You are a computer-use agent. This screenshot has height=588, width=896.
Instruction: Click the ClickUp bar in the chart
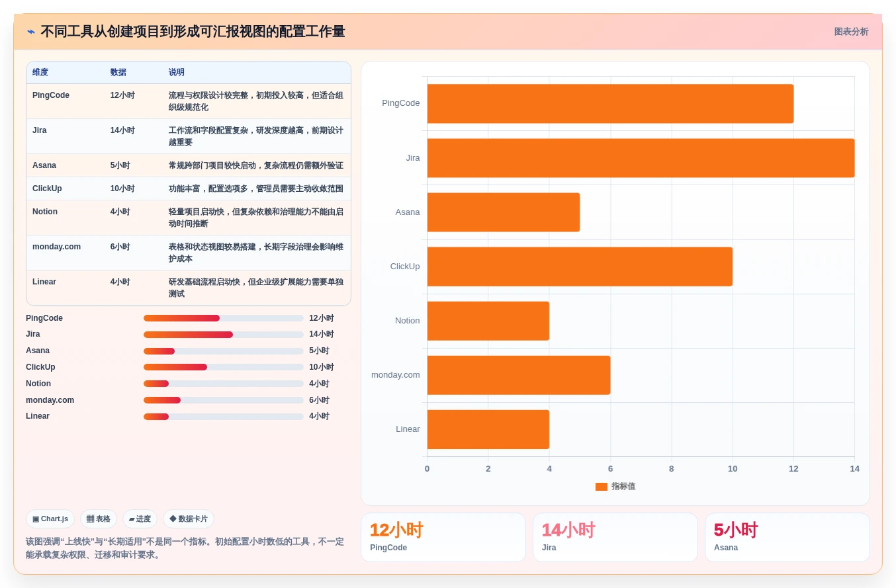click(x=580, y=267)
